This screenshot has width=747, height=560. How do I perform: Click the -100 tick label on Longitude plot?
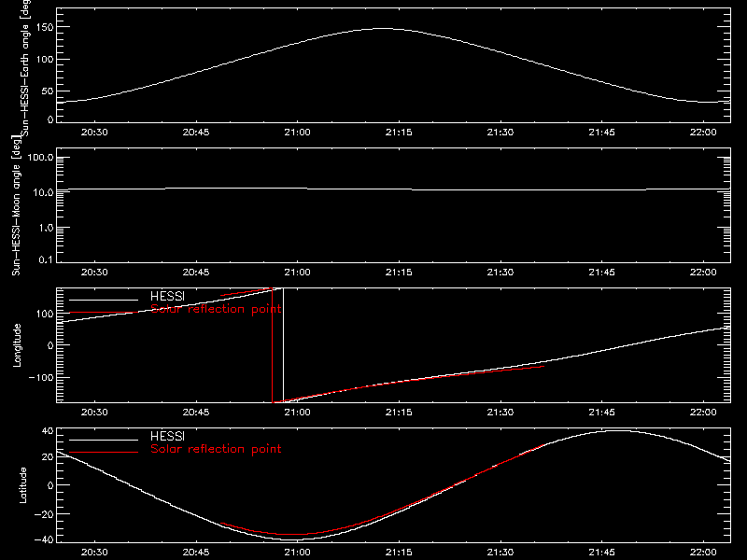(41, 377)
